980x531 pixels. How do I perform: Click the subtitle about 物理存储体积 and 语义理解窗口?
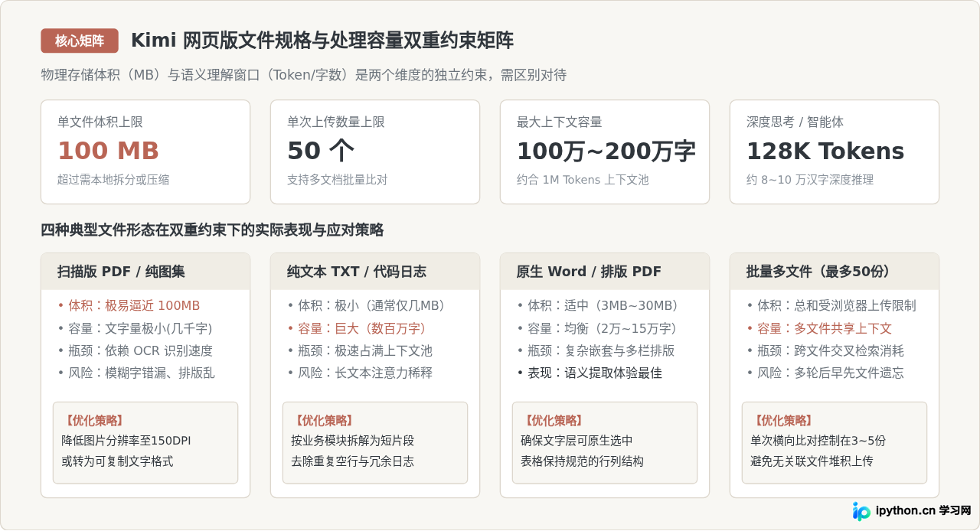(x=304, y=75)
